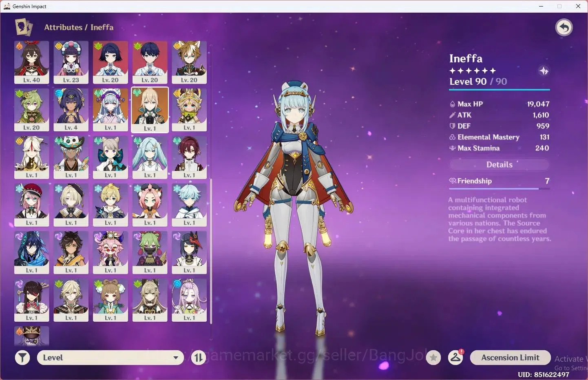Click the Max Stamina 240 stat row
Screen dimensions: 588x380
pos(499,148)
